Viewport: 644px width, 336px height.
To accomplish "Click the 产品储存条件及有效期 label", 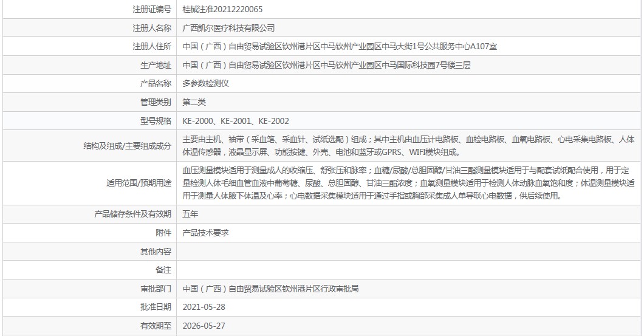I will tap(132, 214).
